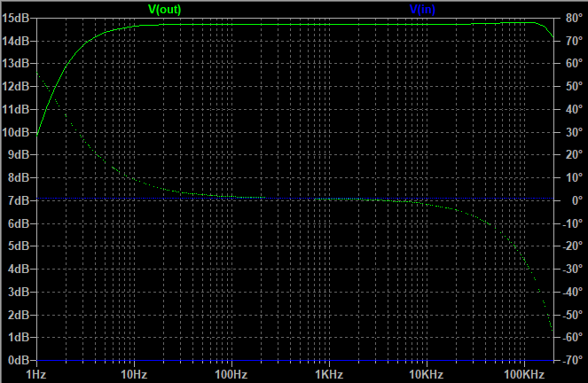
Task: Click the -30° phase axis label
Action: tap(572, 269)
